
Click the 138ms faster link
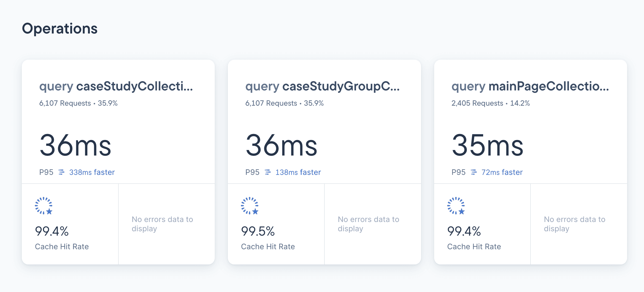coord(298,172)
